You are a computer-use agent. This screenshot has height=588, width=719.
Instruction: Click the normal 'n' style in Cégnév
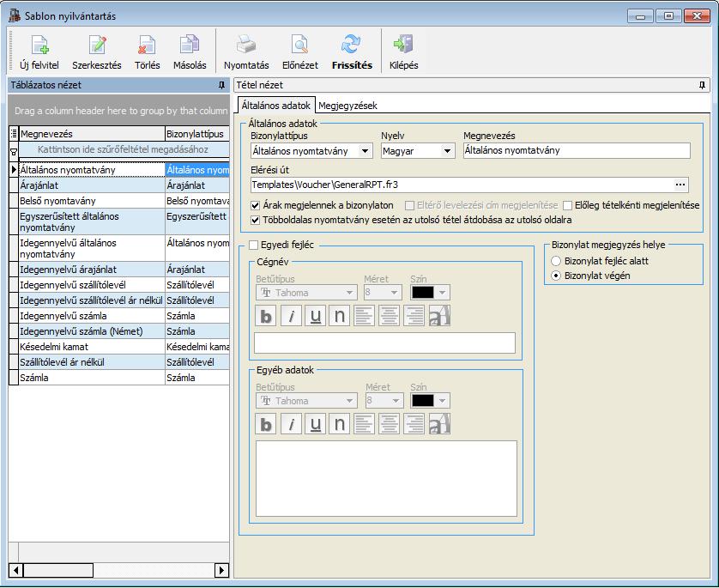coord(340,316)
